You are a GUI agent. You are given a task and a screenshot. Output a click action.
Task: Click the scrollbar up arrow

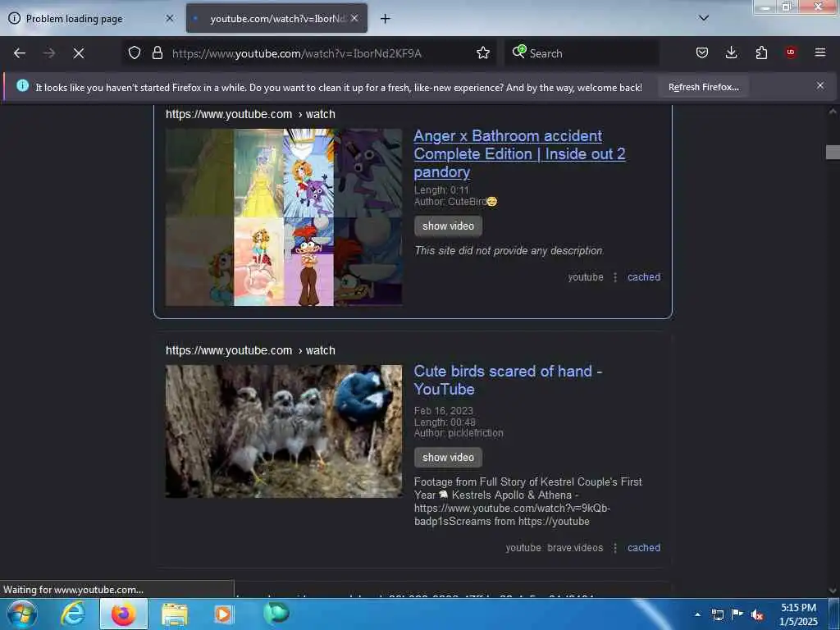pyautogui.click(x=833, y=112)
